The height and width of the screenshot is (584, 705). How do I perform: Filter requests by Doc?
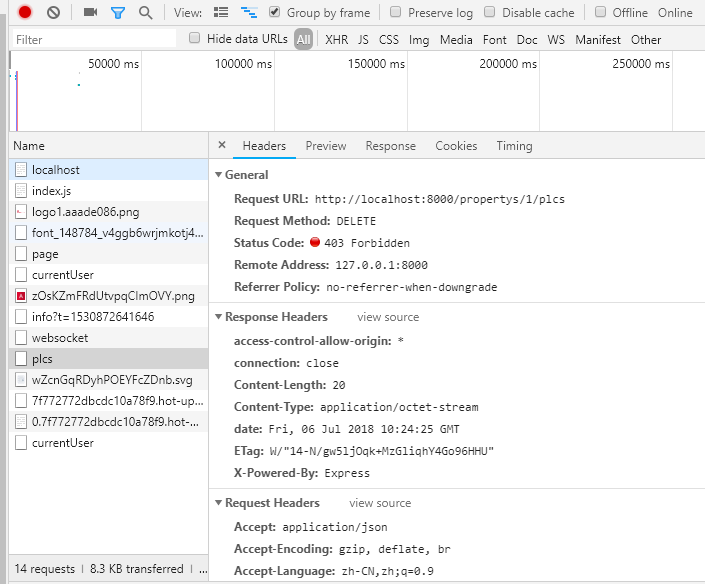point(527,40)
